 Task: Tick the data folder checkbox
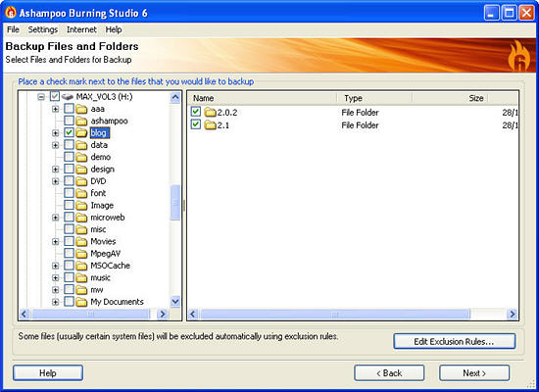click(x=70, y=145)
